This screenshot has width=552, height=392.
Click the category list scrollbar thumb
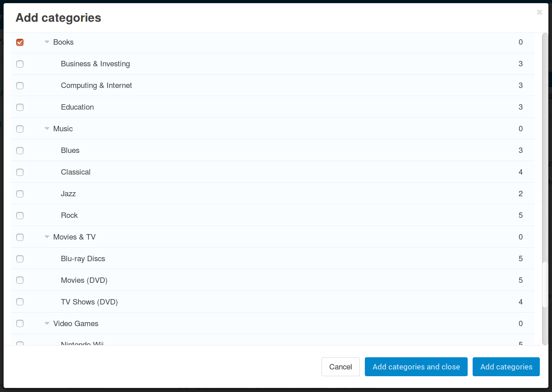tap(545, 285)
